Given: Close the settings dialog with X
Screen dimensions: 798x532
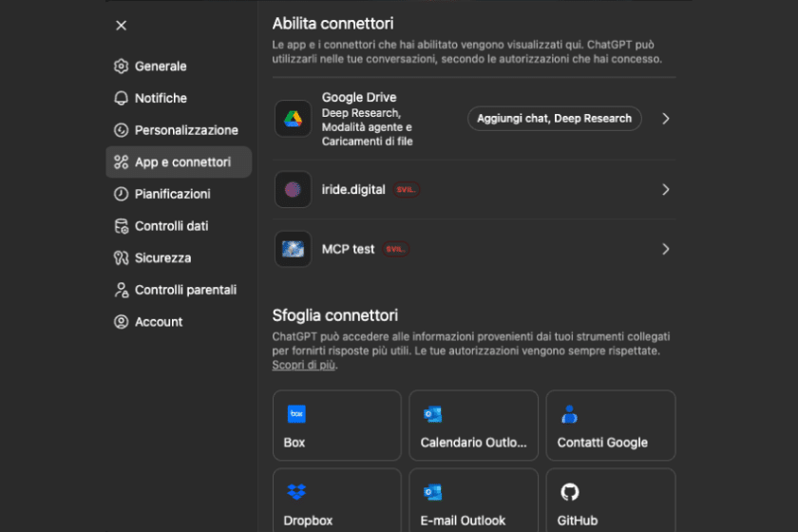Looking at the screenshot, I should (121, 26).
